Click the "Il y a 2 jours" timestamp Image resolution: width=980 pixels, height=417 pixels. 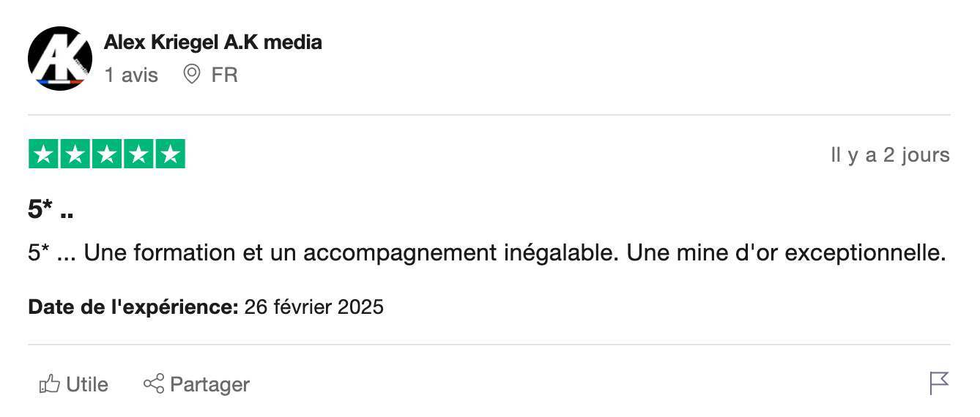890,155
